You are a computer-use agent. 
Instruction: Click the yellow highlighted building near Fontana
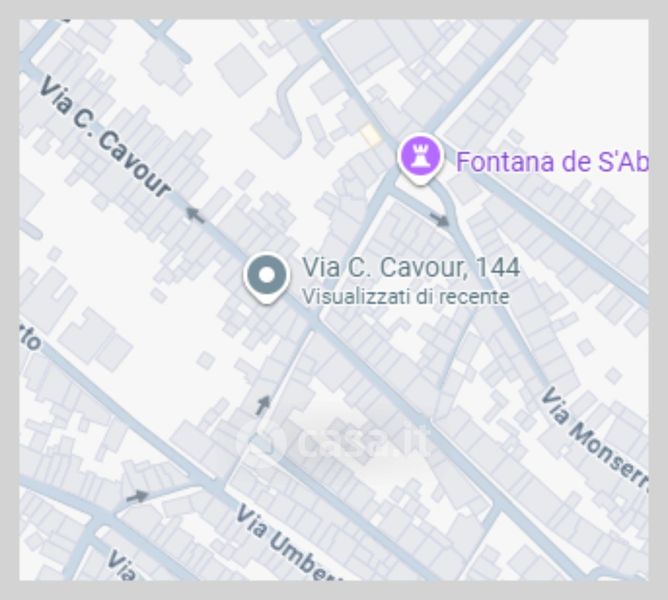(x=370, y=136)
